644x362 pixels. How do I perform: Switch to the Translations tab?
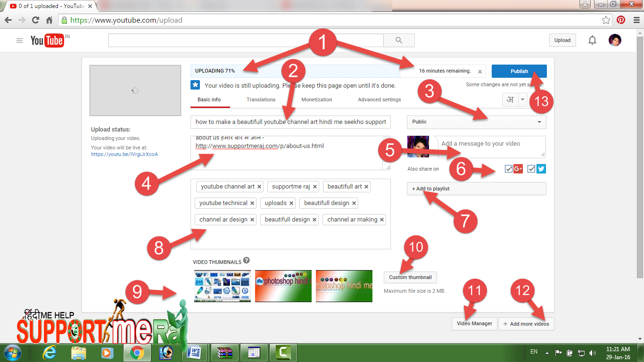point(261,99)
